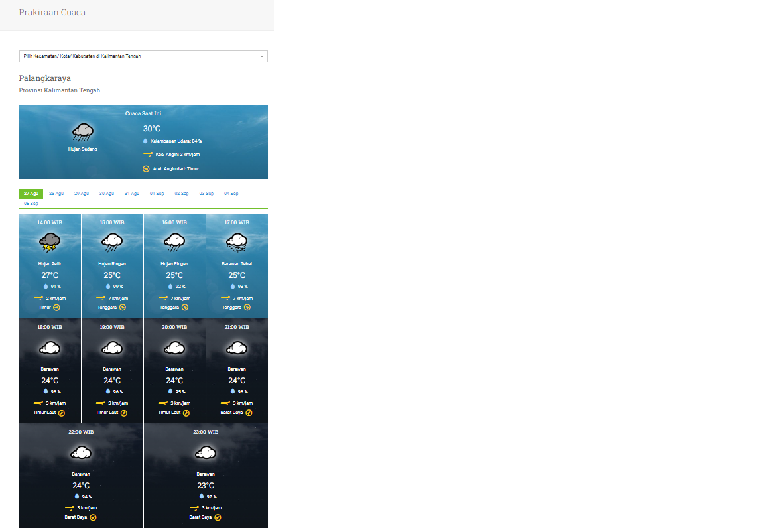Viewport: 764px width, 532px height.
Task: Click the humidity droplet icon in current weather
Action: [x=145, y=141]
